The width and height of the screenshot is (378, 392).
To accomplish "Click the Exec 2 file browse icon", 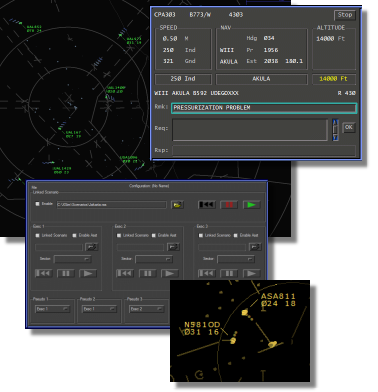I will coord(173,247).
